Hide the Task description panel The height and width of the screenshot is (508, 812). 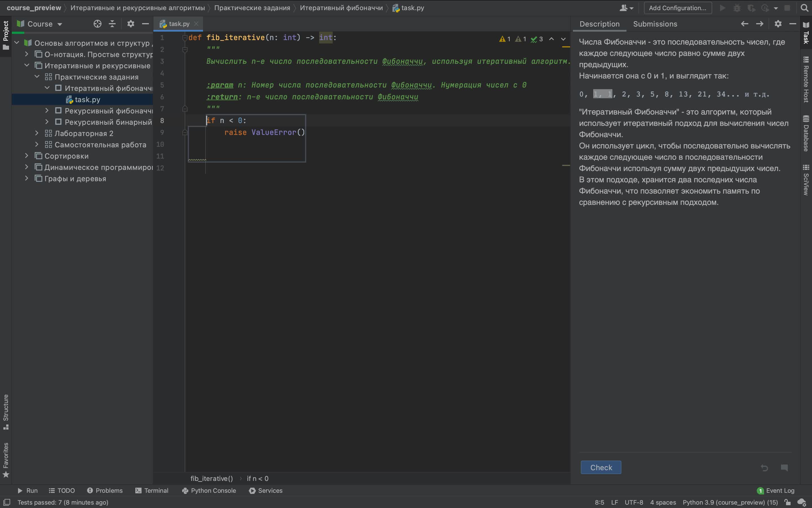pyautogui.click(x=793, y=24)
